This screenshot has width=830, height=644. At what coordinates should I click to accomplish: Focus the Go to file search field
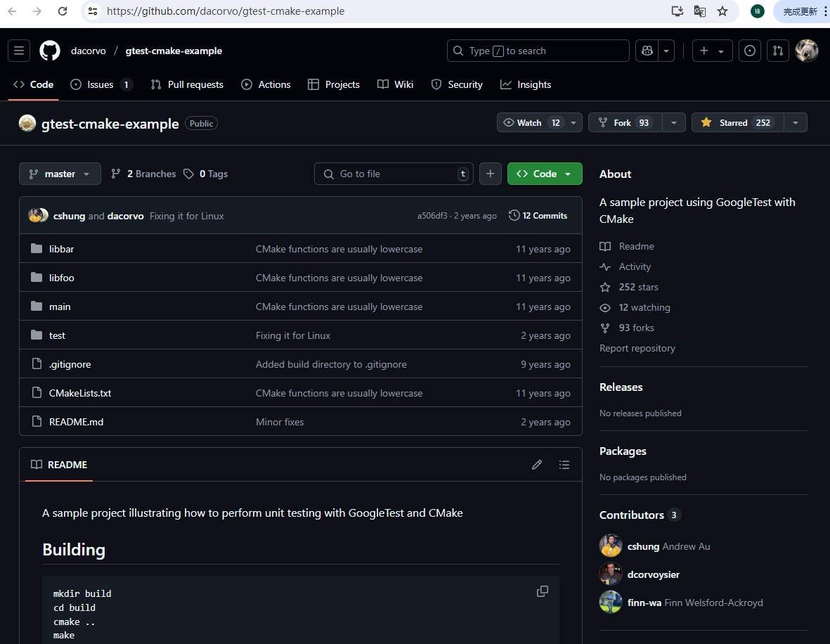[394, 174]
